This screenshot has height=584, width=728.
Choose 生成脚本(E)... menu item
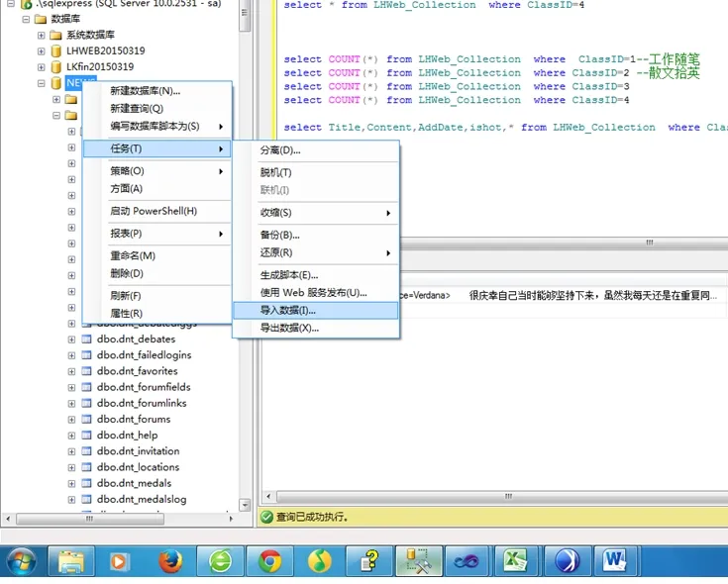tap(316, 275)
